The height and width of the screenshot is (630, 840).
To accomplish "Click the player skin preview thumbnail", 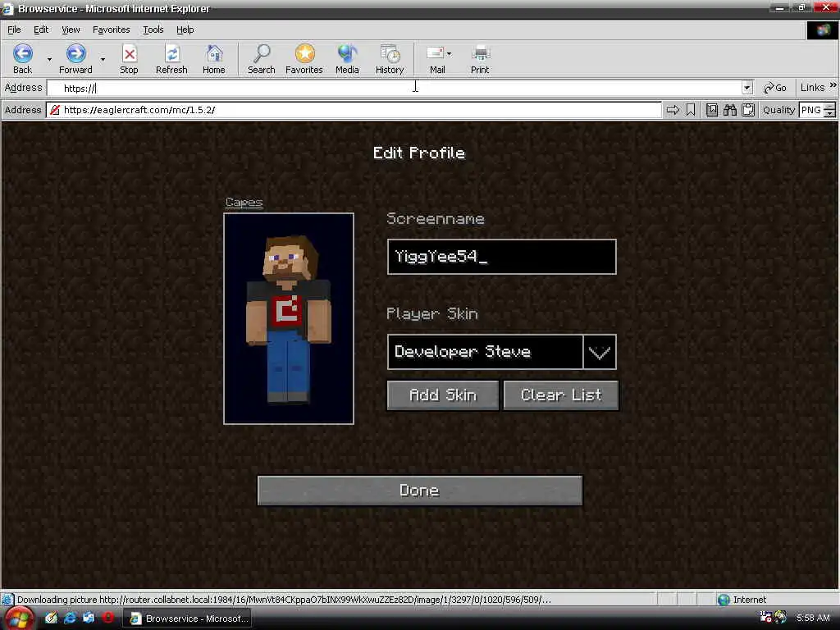I will [x=289, y=319].
